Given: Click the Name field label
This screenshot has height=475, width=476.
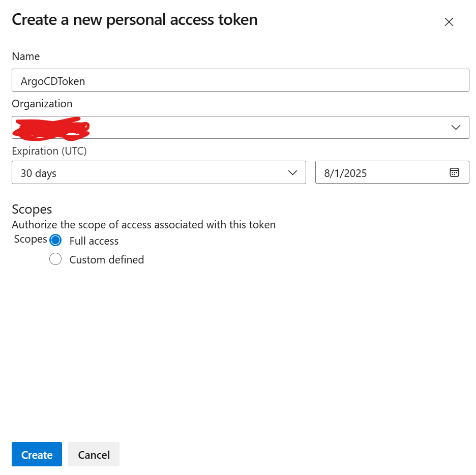Looking at the screenshot, I should point(26,56).
